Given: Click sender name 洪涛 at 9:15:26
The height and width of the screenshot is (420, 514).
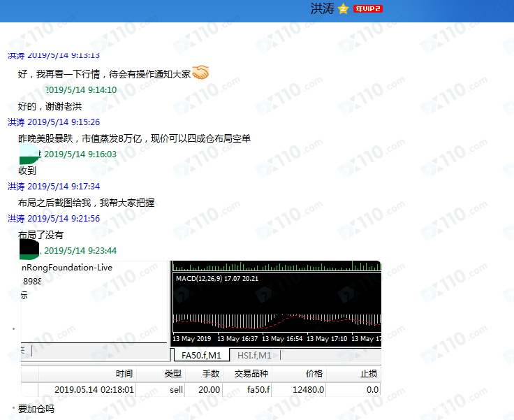Looking at the screenshot, I should click(x=16, y=122).
